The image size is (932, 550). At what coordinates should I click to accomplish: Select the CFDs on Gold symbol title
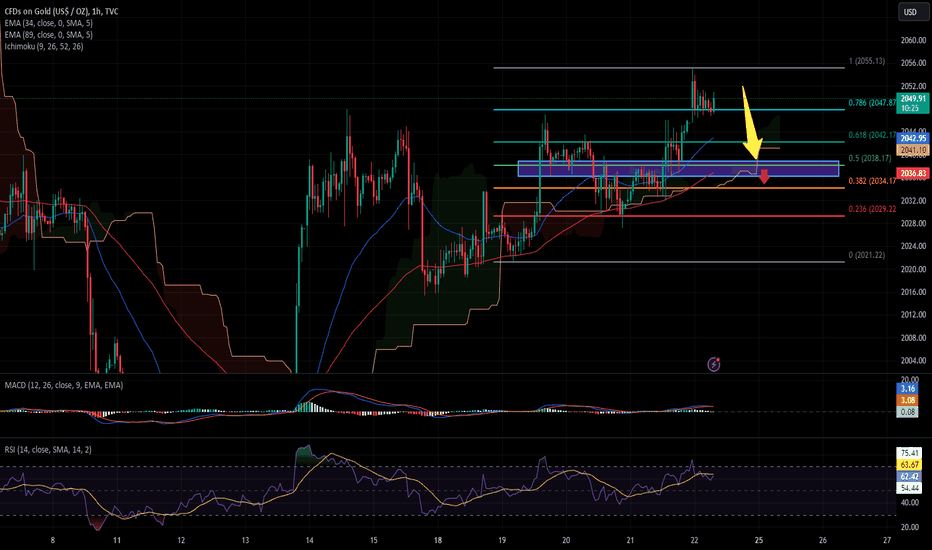[x=61, y=11]
